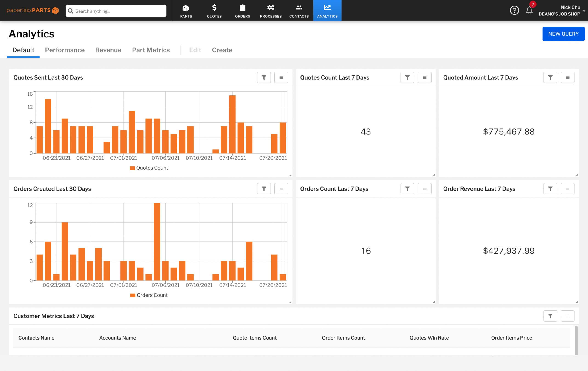The height and width of the screenshot is (371, 588).
Task: Open Contacts via navigation icon
Action: coord(299,10)
